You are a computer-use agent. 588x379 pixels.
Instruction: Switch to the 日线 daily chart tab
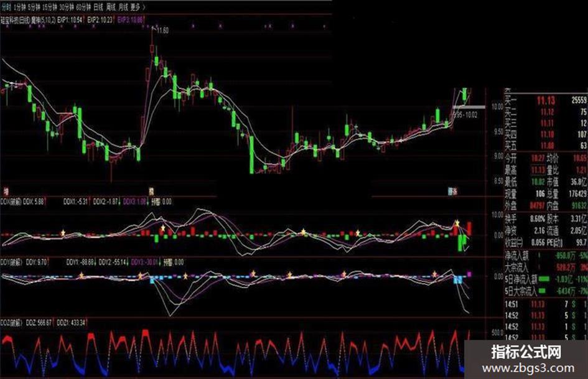point(99,7)
